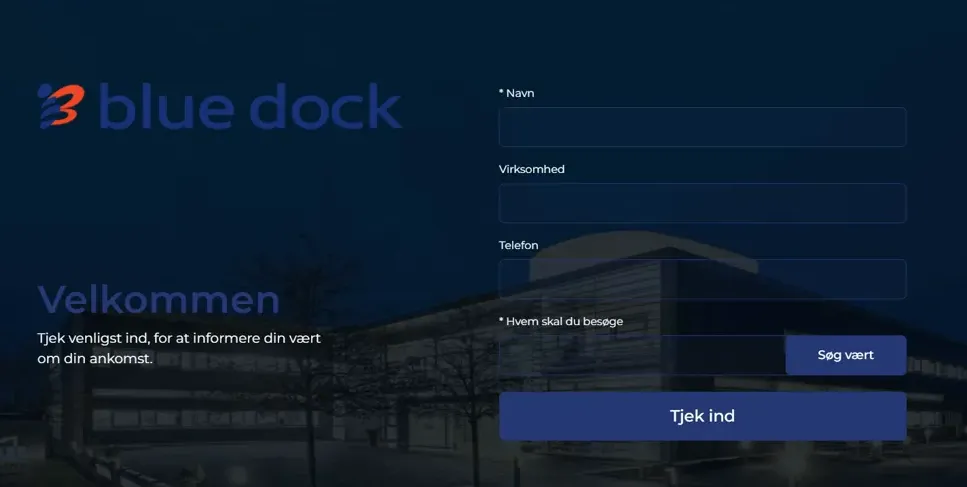The height and width of the screenshot is (487, 967).
Task: Click the "Hvem skal du besøge" input box
Action: tap(642, 355)
